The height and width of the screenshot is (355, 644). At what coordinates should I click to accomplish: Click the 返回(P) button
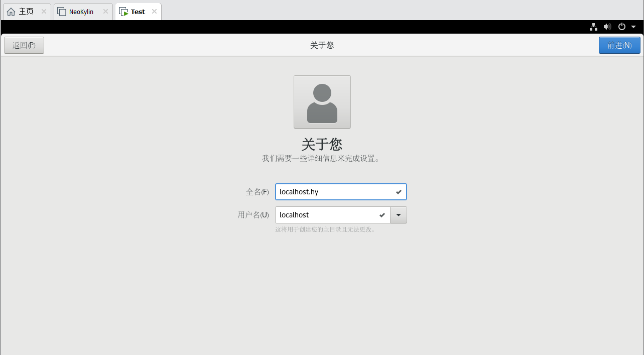point(24,45)
